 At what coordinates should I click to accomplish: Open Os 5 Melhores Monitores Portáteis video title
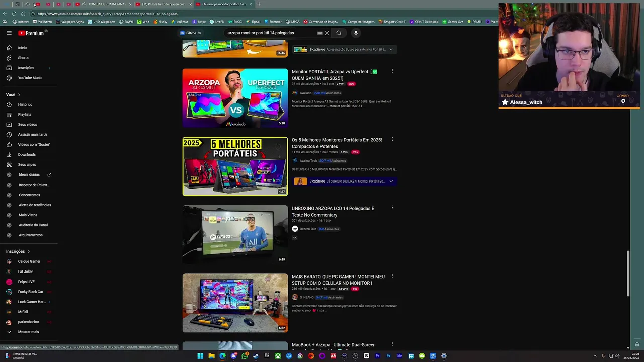337,143
